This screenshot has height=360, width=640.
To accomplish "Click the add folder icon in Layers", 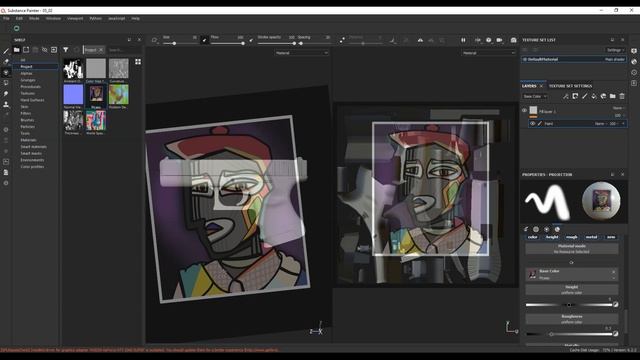I will 613,96.
